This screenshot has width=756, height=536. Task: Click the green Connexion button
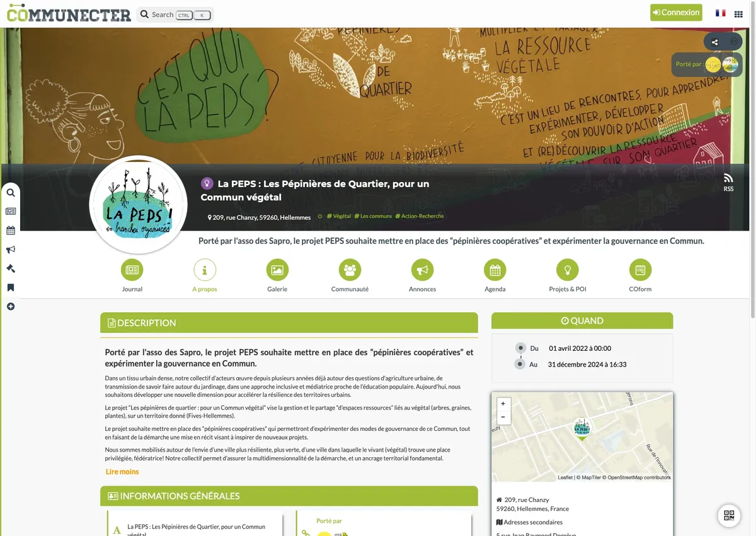(x=676, y=13)
